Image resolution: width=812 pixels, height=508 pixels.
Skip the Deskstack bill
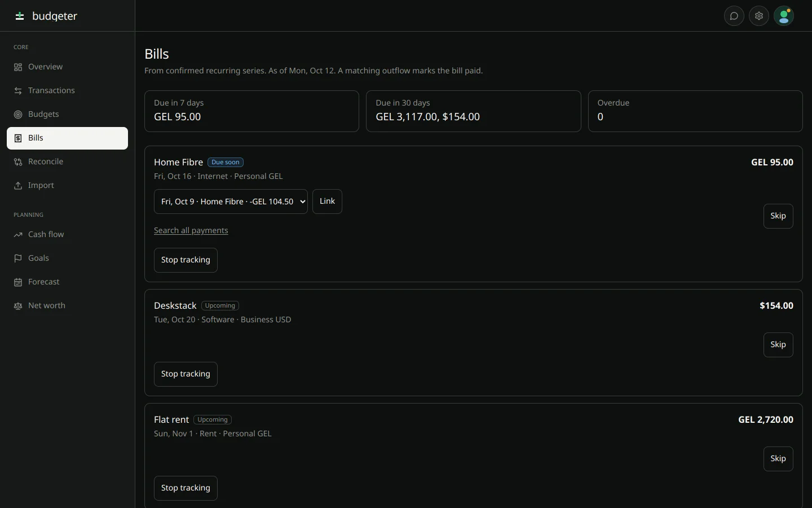pyautogui.click(x=778, y=345)
